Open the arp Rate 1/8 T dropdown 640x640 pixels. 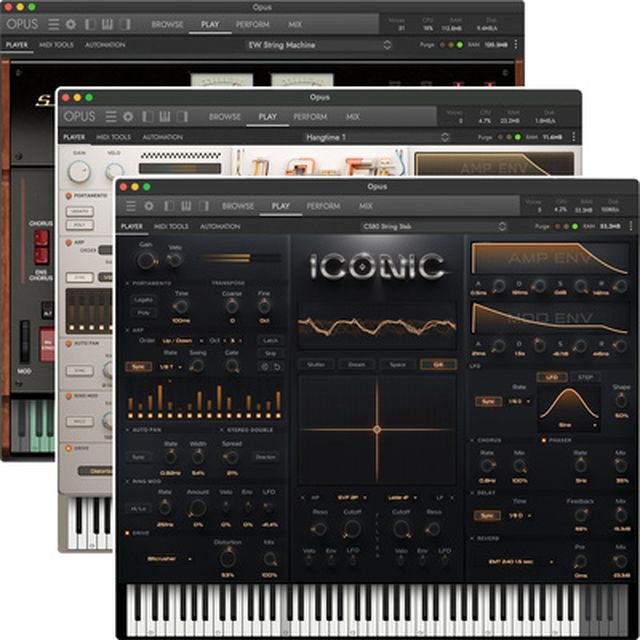click(x=171, y=367)
